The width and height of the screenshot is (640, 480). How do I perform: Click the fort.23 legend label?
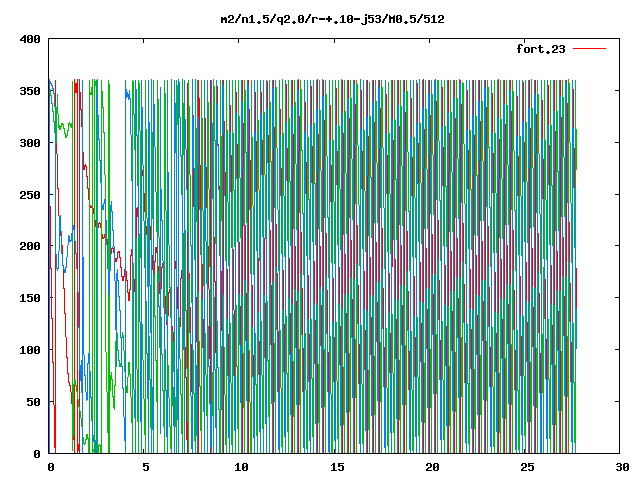(541, 49)
